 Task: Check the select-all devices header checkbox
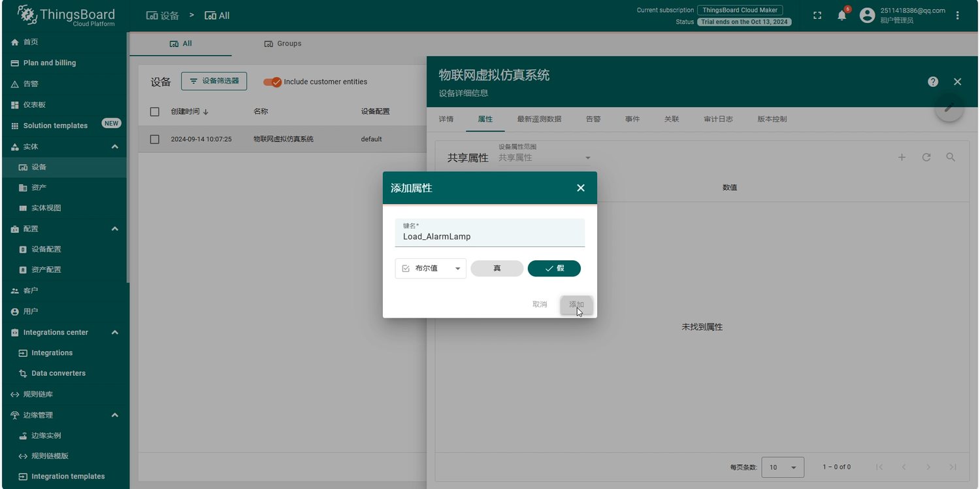(x=155, y=112)
